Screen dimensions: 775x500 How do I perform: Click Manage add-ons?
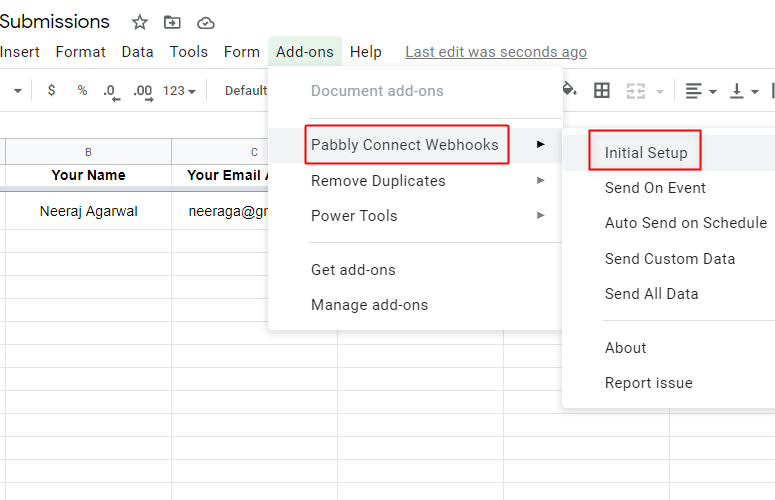pos(415,305)
